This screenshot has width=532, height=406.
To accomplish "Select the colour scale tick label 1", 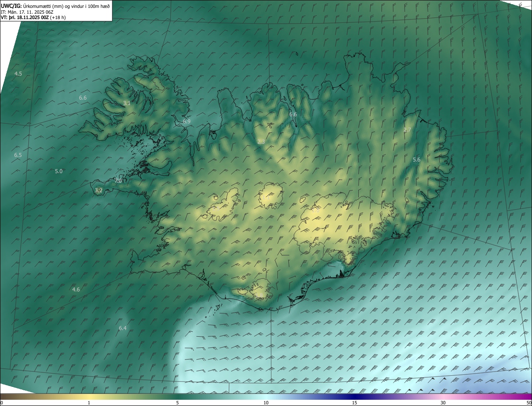I will click(89, 403).
